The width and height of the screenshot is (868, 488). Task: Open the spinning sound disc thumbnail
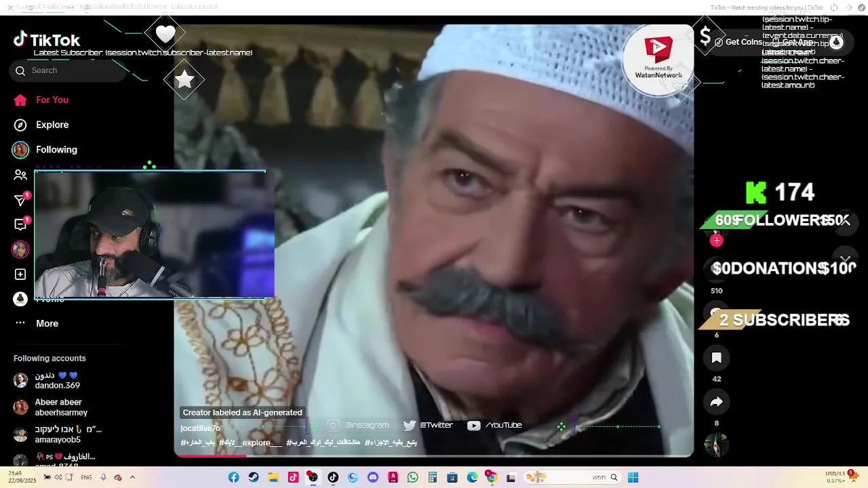pos(717,445)
